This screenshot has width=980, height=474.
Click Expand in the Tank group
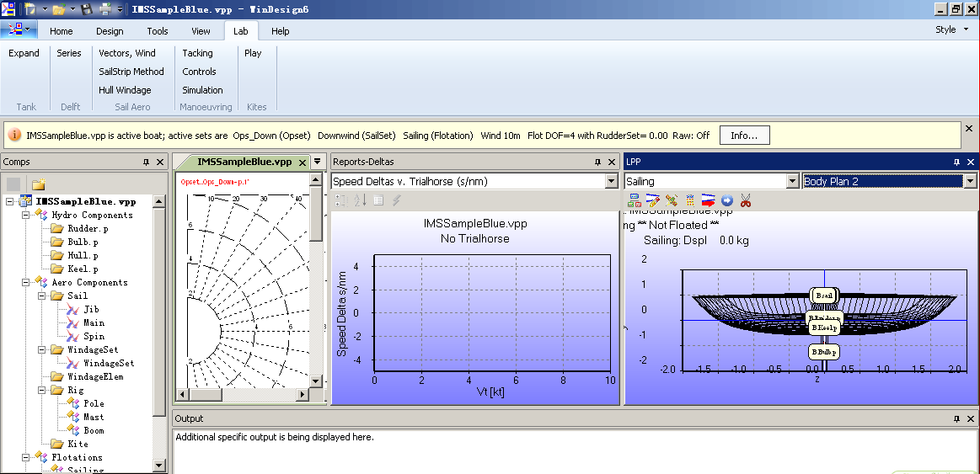pos(24,53)
